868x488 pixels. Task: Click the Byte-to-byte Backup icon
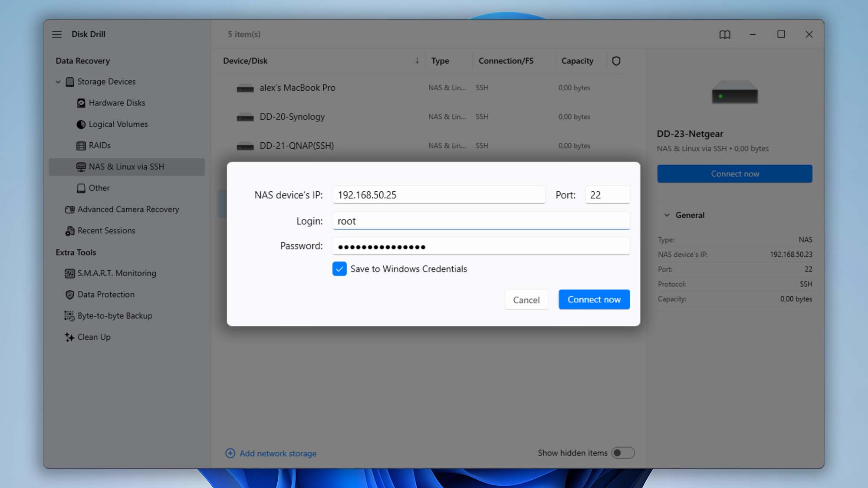(x=69, y=316)
